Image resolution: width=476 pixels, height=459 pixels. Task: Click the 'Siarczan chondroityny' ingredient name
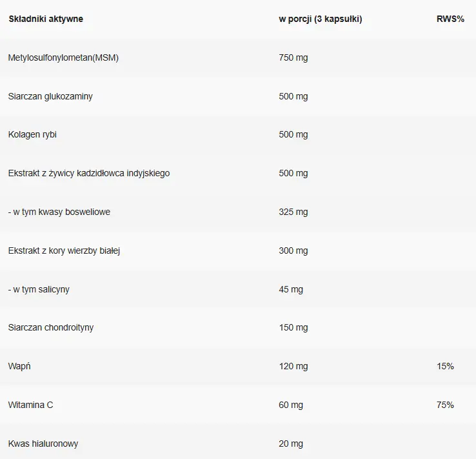51,327
